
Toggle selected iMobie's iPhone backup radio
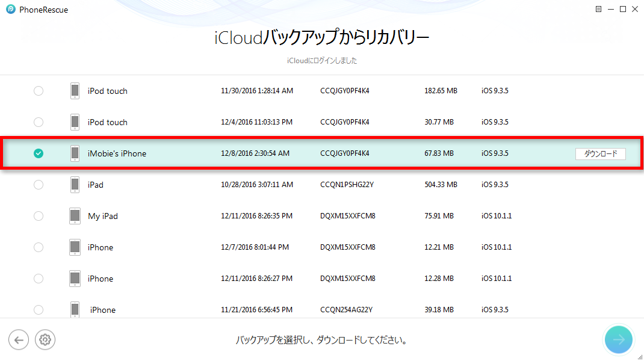point(39,153)
